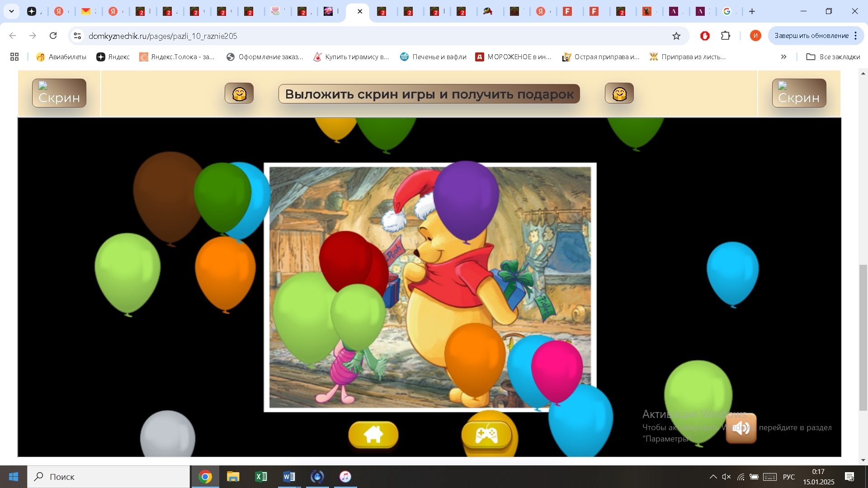868x488 pixels.
Task: Open Word from taskbar
Action: coord(289,477)
